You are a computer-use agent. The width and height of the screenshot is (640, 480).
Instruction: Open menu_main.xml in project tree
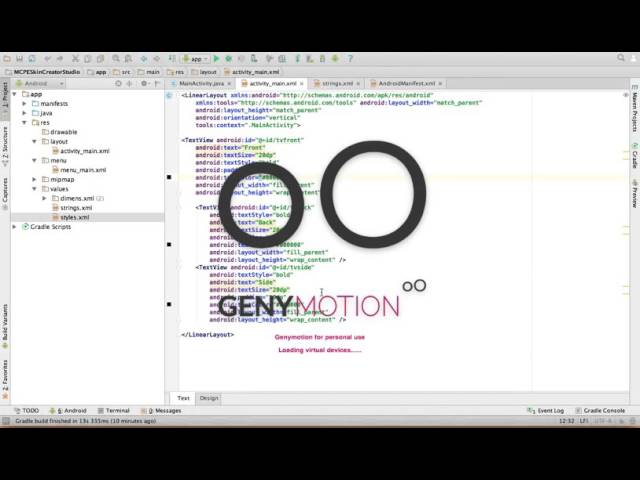coord(79,170)
